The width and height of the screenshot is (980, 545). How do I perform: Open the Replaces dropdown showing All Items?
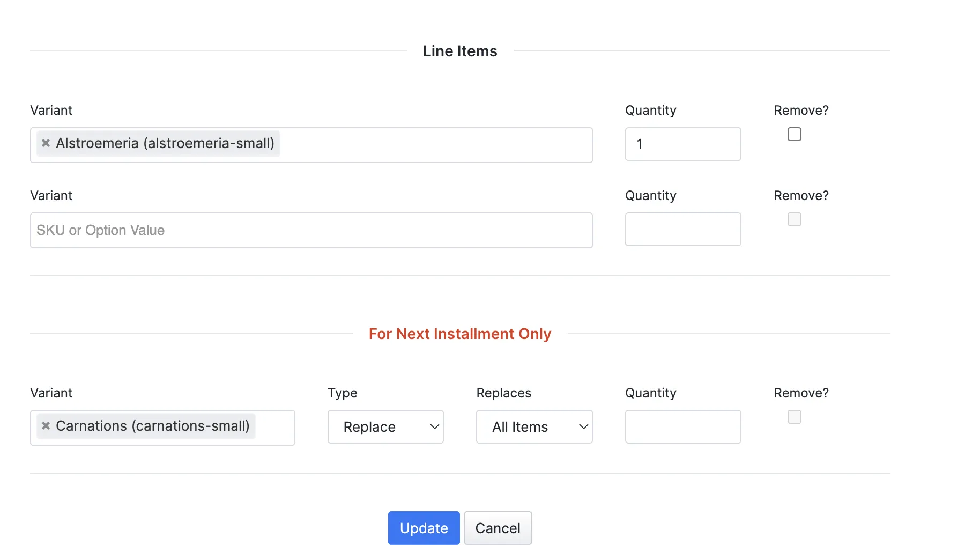point(534,427)
